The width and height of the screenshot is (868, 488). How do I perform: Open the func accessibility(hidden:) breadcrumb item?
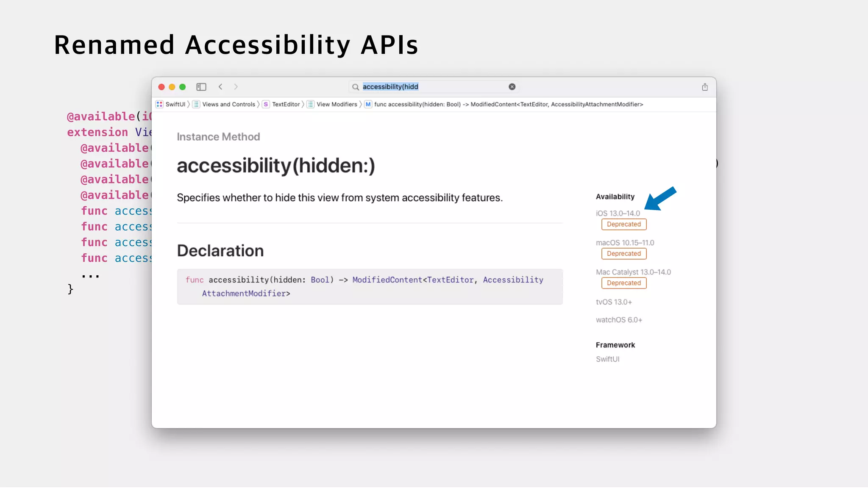click(508, 104)
